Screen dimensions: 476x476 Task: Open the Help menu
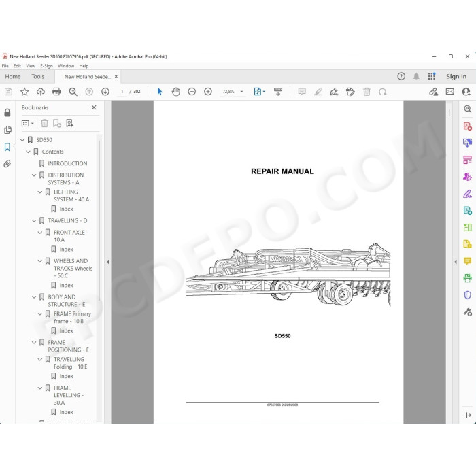pyautogui.click(x=84, y=66)
